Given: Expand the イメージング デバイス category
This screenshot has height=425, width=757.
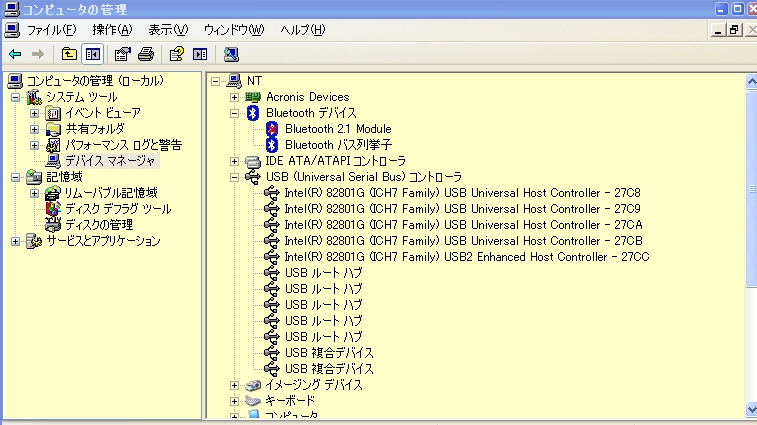Looking at the screenshot, I should [x=234, y=385].
